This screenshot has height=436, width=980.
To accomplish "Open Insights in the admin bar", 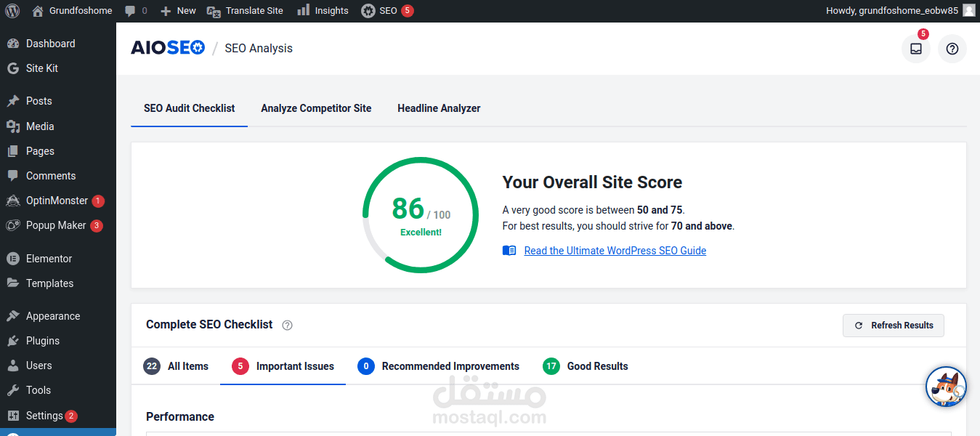I will point(323,11).
